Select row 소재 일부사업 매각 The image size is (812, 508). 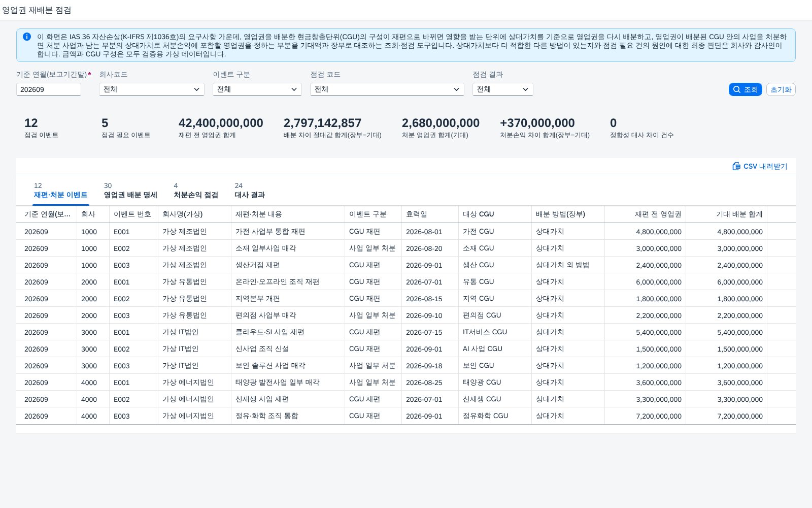point(406,248)
